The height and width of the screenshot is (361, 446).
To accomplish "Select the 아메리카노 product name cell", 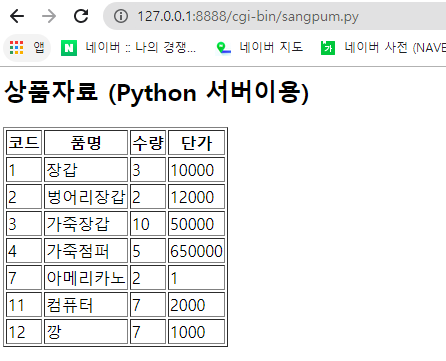I will pyautogui.click(x=86, y=278).
